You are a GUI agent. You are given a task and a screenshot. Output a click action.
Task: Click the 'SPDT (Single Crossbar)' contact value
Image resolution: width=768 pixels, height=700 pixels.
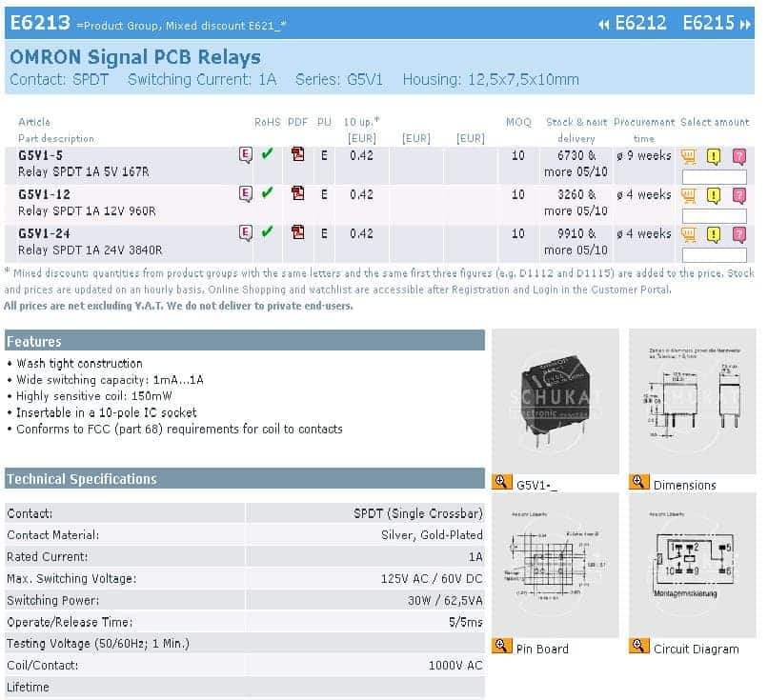click(417, 513)
